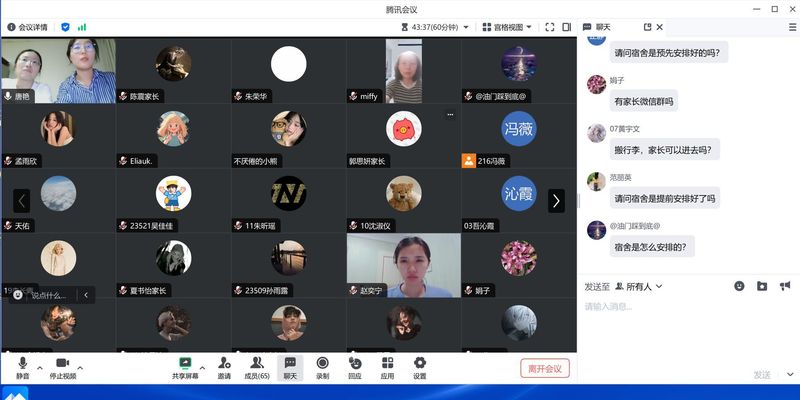The height and width of the screenshot is (400, 800).
Task: Open the 邀请 invite icon
Action: point(224,366)
